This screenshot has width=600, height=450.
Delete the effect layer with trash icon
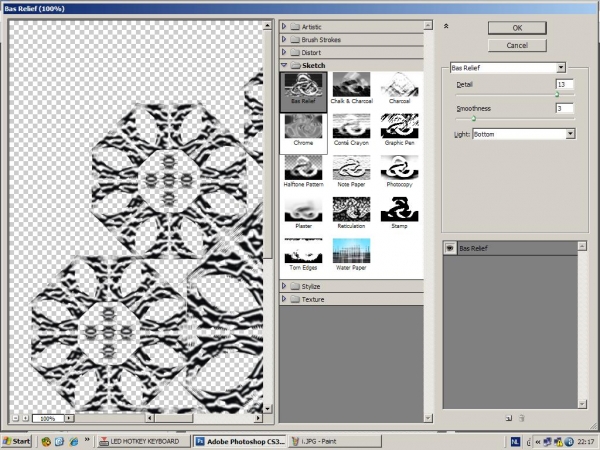pos(521,418)
